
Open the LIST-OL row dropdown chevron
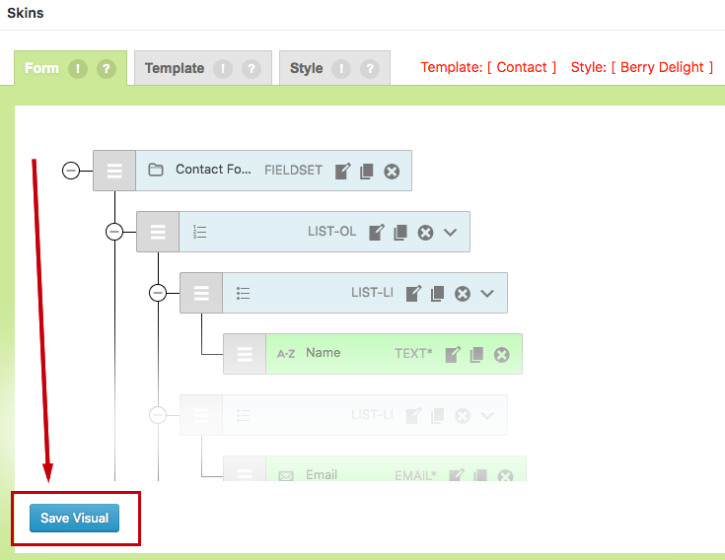[450, 232]
